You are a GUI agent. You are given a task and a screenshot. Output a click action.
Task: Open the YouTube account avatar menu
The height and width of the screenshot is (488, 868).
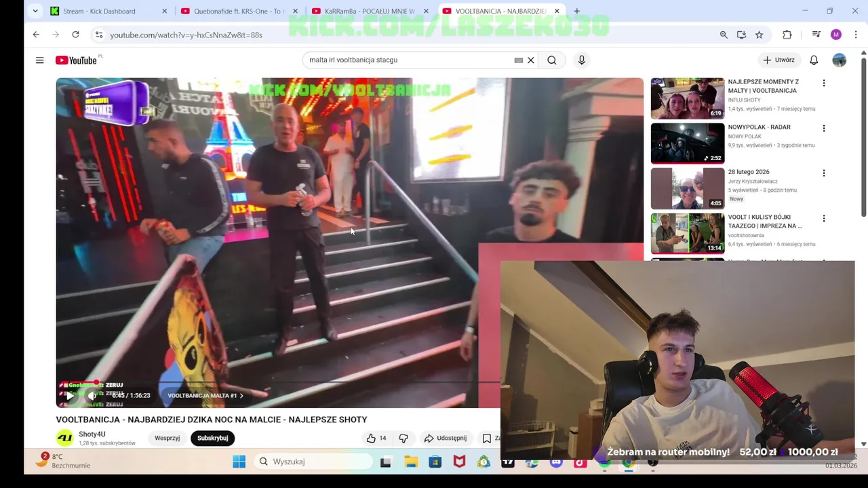839,60
